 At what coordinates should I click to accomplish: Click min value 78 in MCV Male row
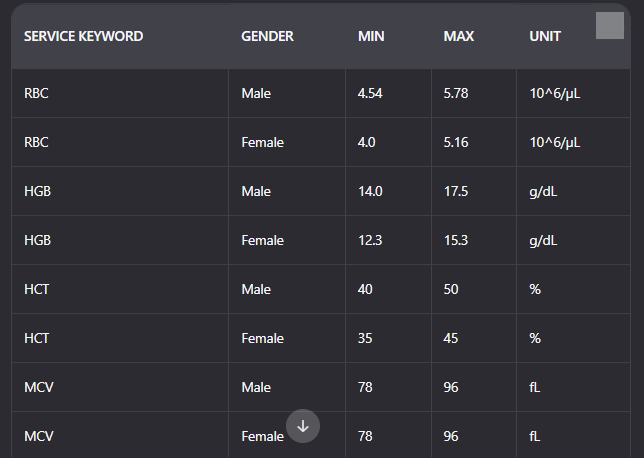tap(365, 387)
